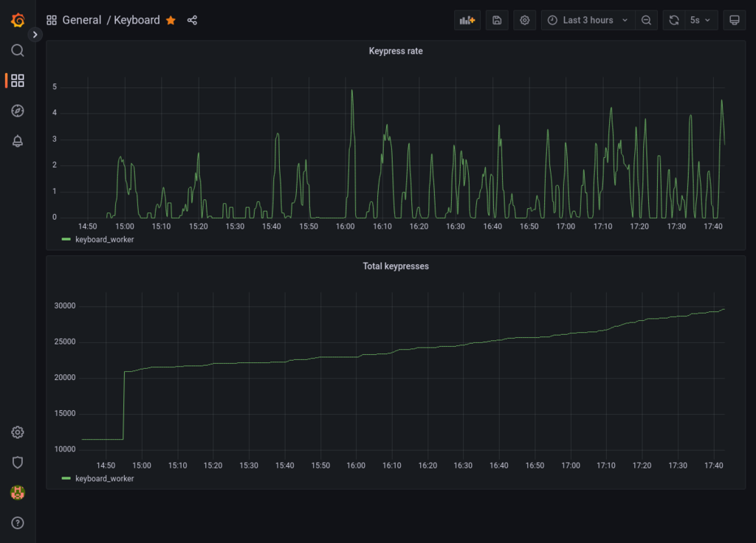Open the 5s refresh interval dropdown
756x543 pixels.
coord(700,20)
